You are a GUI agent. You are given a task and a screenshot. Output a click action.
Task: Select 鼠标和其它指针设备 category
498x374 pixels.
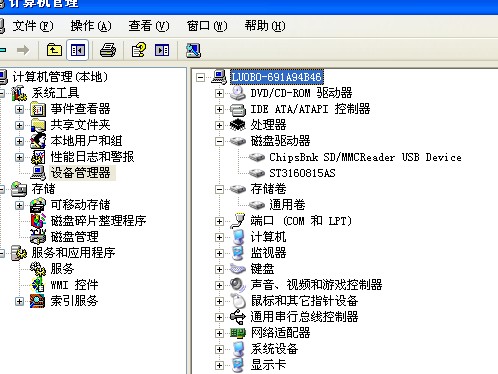[304, 301]
